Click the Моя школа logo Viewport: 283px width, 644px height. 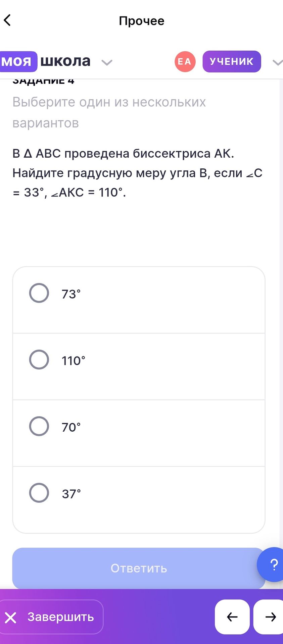(45, 61)
